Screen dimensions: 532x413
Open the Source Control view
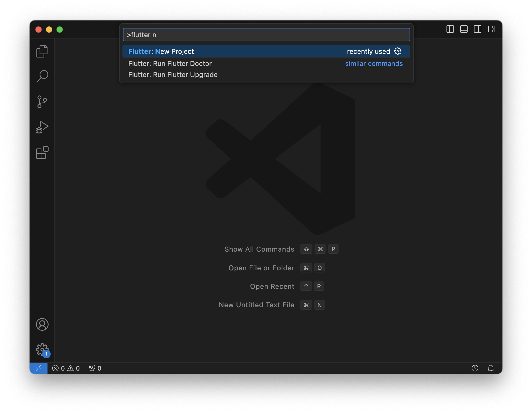(x=42, y=102)
